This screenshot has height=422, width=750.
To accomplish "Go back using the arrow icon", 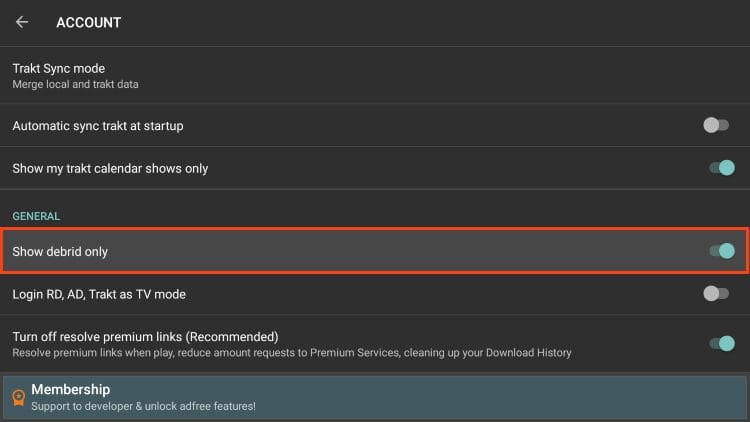I will tap(22, 22).
